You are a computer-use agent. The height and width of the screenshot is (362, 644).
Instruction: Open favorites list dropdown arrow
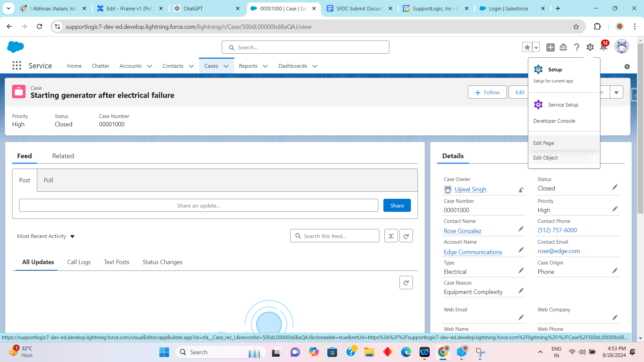[x=536, y=47]
